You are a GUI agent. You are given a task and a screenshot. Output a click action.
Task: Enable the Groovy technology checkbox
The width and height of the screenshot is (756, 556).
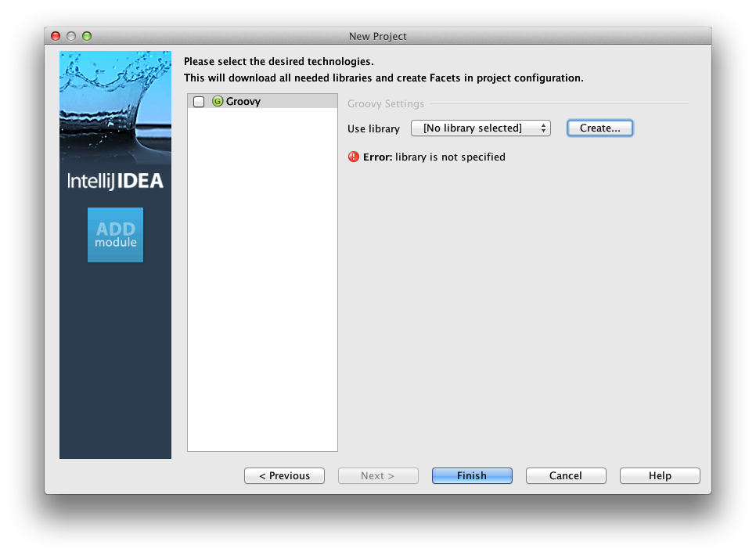[199, 102]
